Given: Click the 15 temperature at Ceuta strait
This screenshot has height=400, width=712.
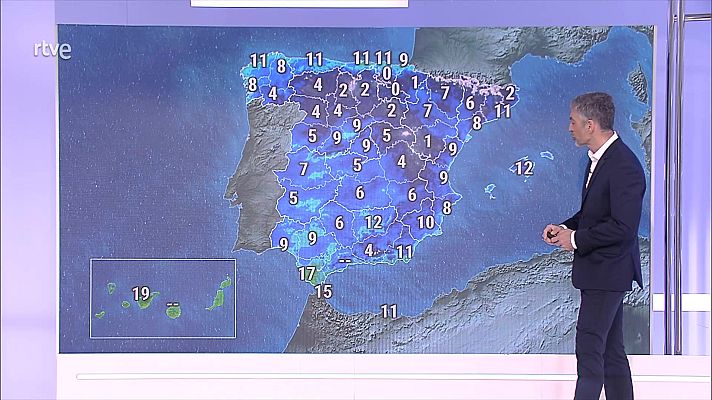Looking at the screenshot, I should tap(324, 291).
